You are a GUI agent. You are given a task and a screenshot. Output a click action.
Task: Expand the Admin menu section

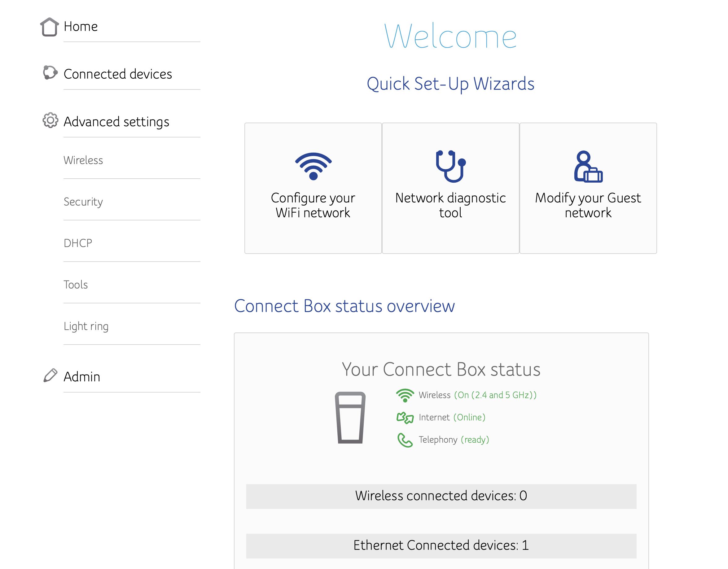click(x=82, y=377)
